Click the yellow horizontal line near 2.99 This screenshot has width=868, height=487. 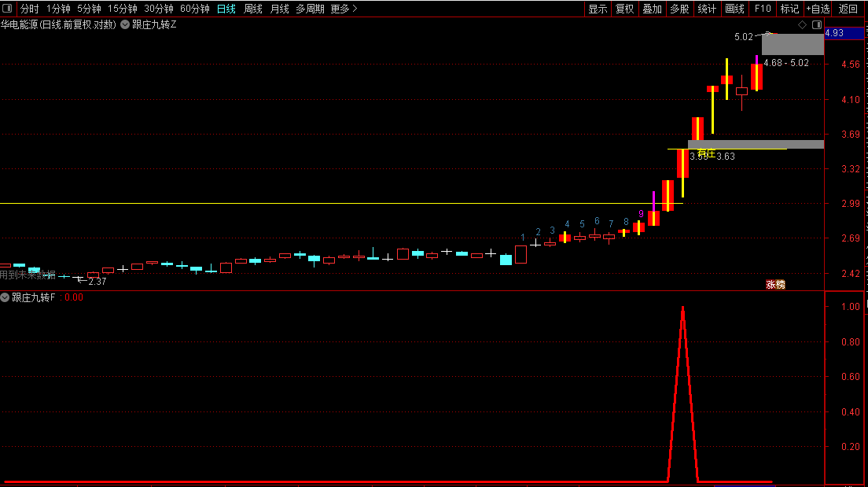coord(341,203)
